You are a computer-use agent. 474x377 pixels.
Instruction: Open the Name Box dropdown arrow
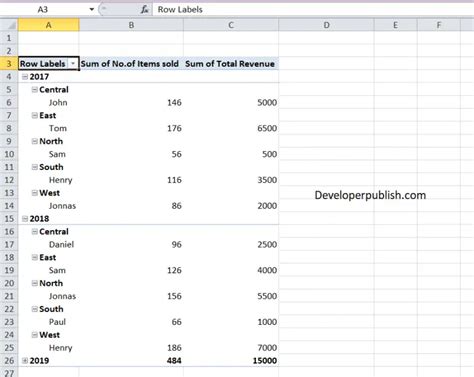click(x=92, y=9)
